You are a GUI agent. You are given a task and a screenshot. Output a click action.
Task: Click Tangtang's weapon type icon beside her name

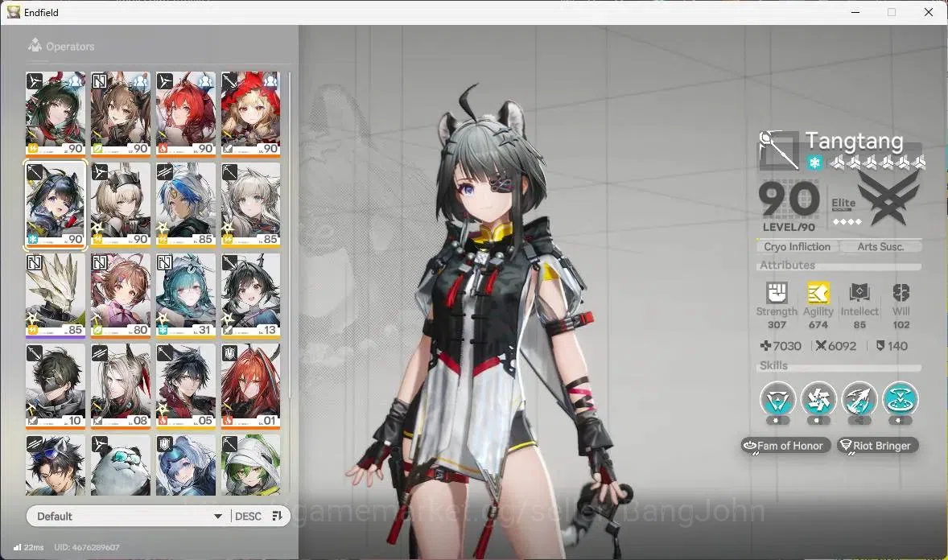point(779,150)
